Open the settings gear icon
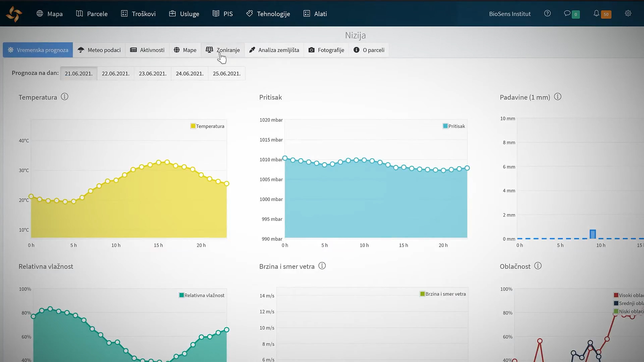This screenshot has height=362, width=644. pos(628,13)
